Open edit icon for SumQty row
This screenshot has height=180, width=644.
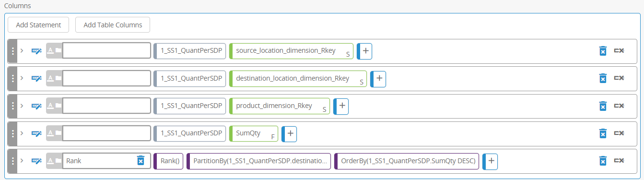[x=36, y=133]
